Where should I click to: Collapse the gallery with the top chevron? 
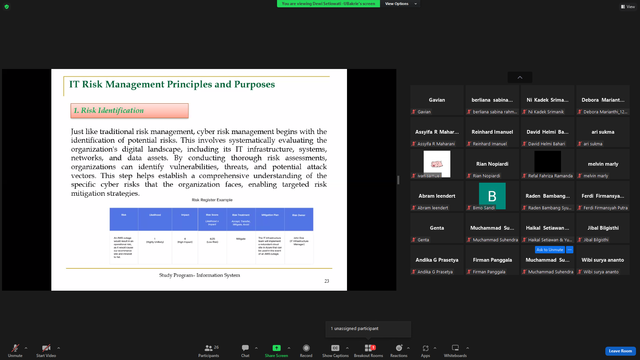tap(520, 78)
